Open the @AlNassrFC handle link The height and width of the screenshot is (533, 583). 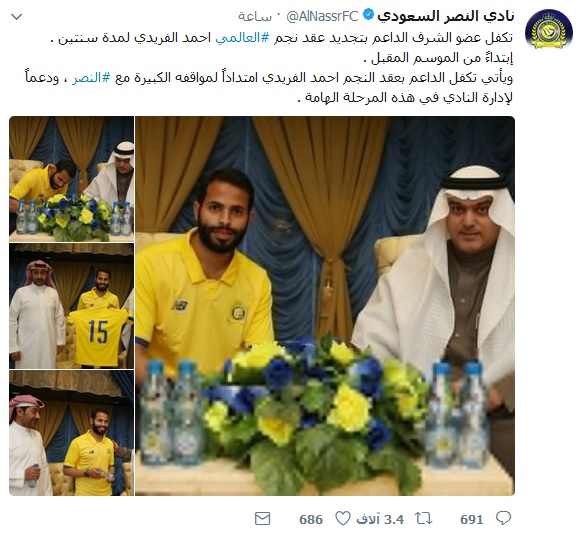point(322,16)
